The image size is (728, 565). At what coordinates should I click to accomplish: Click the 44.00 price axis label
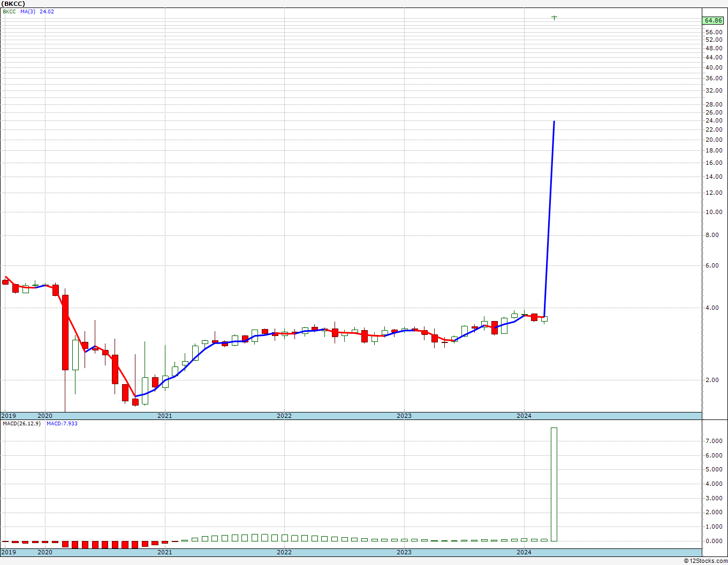coord(714,57)
